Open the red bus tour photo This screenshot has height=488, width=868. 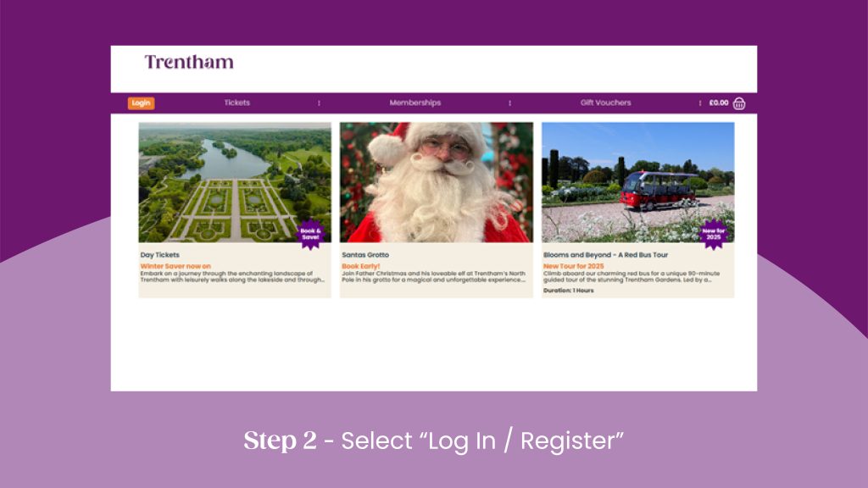(637, 182)
